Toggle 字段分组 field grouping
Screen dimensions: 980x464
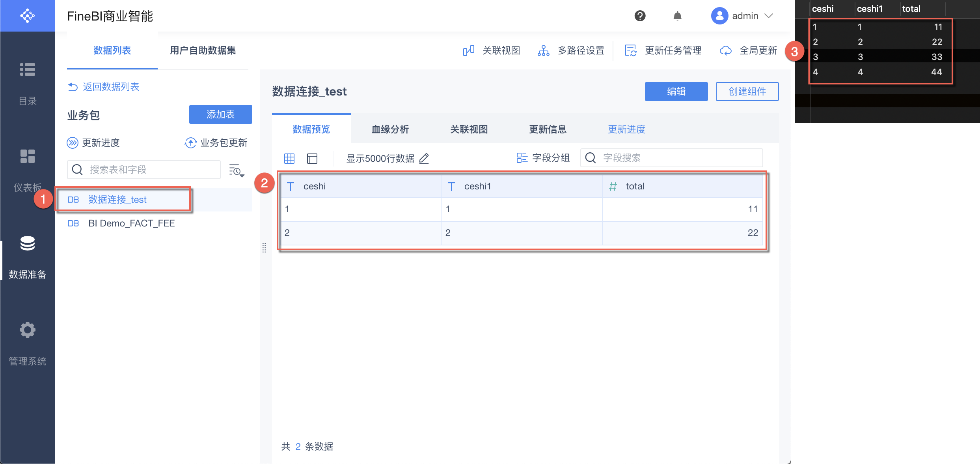(x=522, y=158)
